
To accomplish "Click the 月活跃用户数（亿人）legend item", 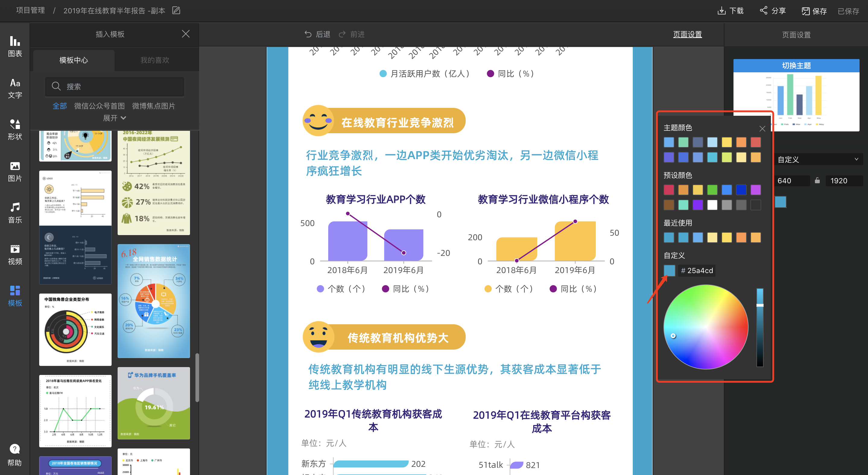I will [424, 74].
